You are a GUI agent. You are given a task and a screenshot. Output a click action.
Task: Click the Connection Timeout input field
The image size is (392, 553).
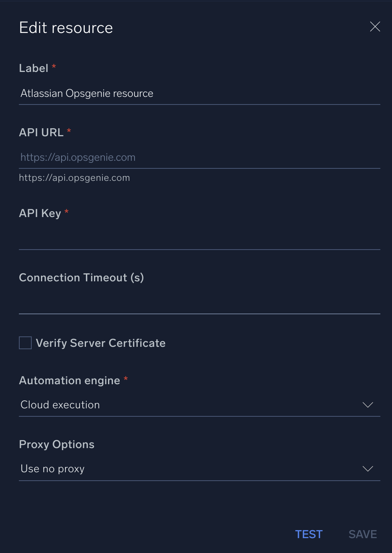(x=161, y=303)
